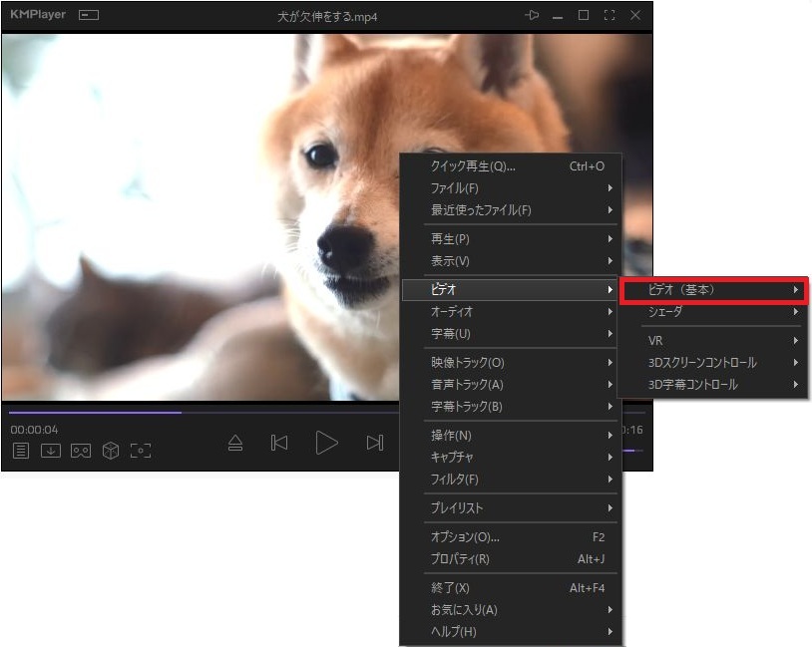This screenshot has height=647, width=812.
Task: Open the 3Dスクリーンコントロール submenu
Action: [x=712, y=363]
